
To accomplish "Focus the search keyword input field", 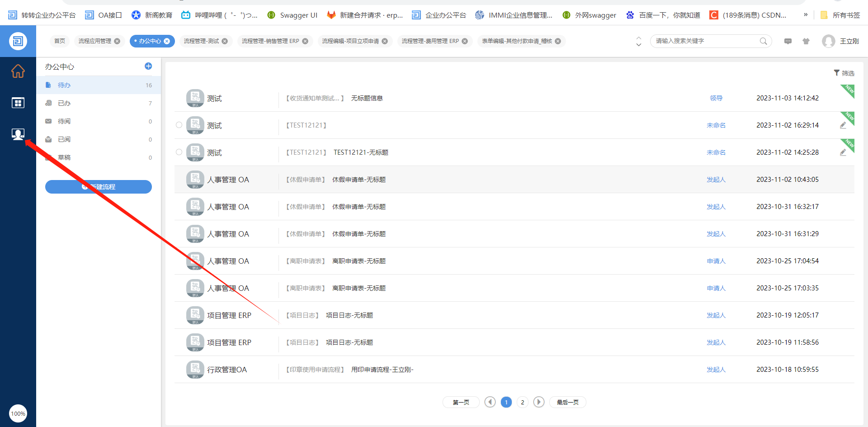I will pos(705,41).
